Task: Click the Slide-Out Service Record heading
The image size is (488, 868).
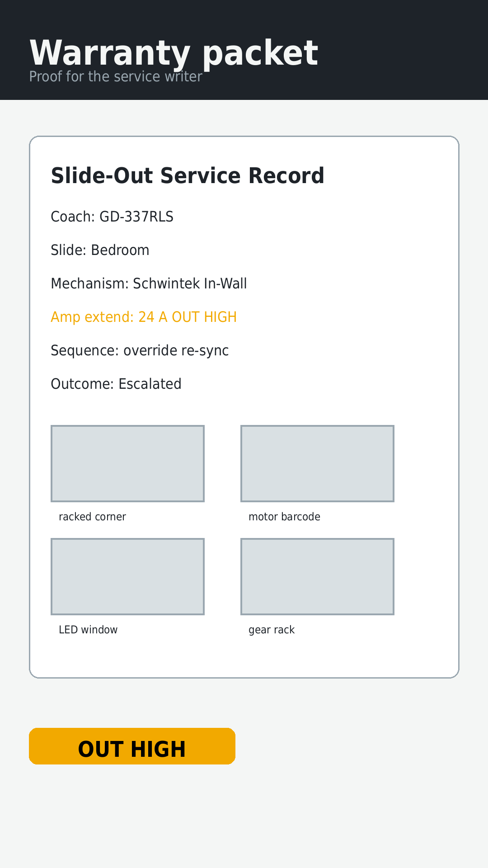Action: click(188, 175)
